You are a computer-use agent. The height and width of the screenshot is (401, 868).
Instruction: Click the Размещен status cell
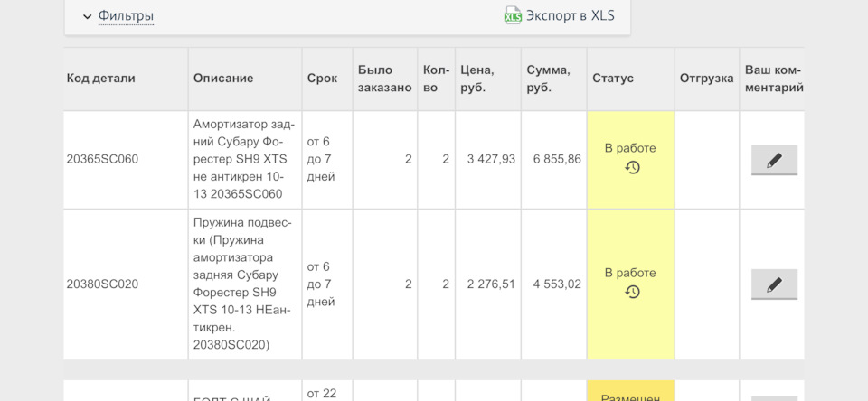630,390
